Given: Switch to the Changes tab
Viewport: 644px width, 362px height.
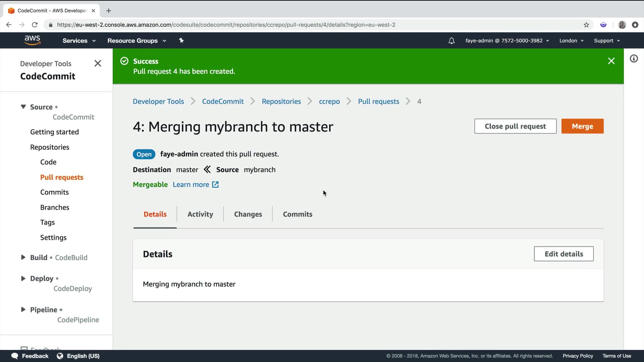Looking at the screenshot, I should 248,214.
